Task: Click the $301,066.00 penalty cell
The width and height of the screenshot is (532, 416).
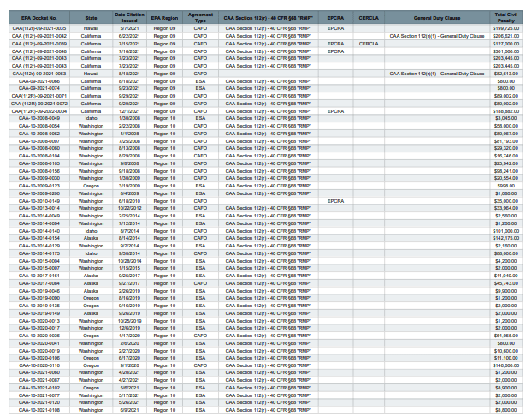Action: click(x=505, y=51)
